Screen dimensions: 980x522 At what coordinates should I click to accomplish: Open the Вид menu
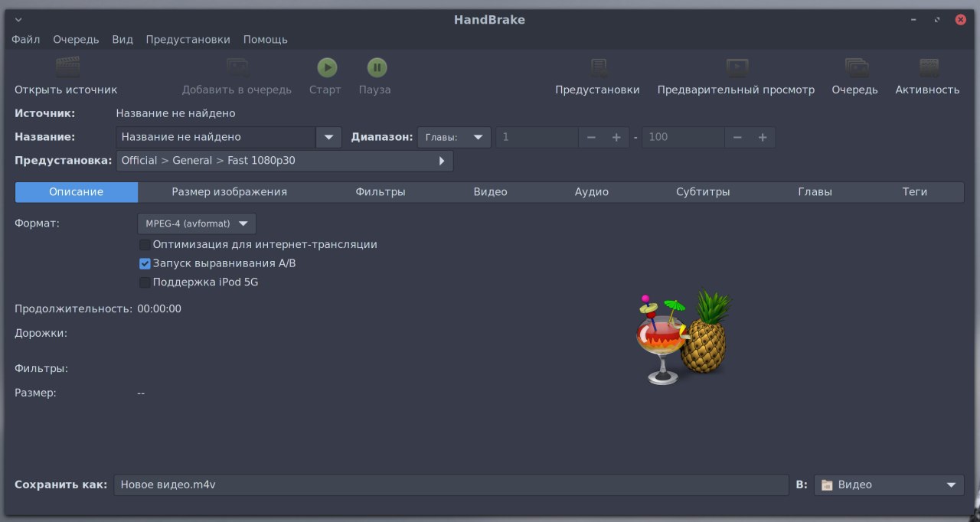tap(122, 39)
